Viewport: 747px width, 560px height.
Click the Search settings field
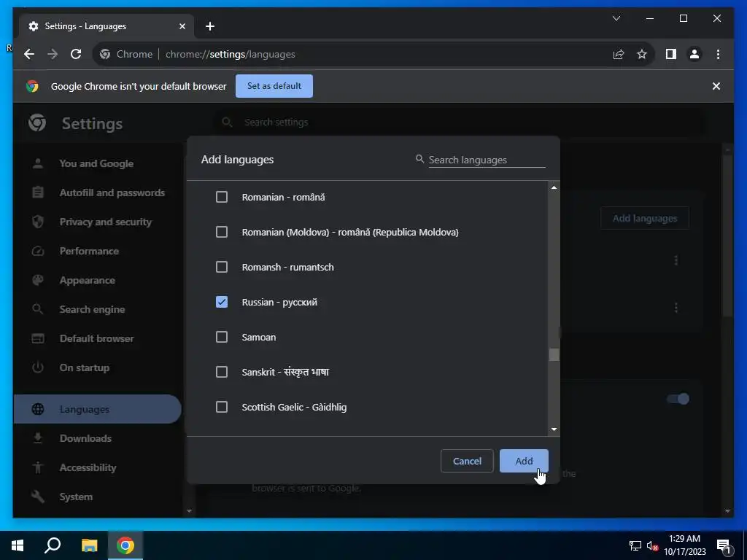click(x=460, y=122)
